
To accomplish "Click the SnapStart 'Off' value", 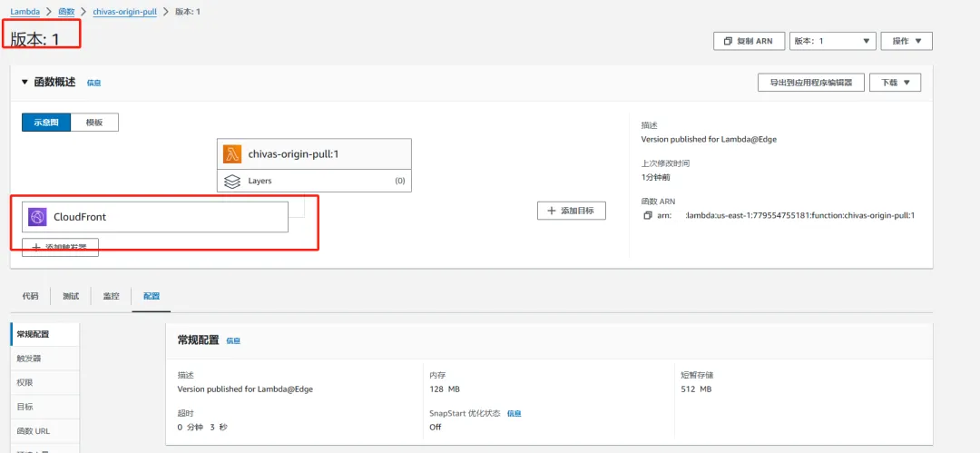I will coord(435,427).
